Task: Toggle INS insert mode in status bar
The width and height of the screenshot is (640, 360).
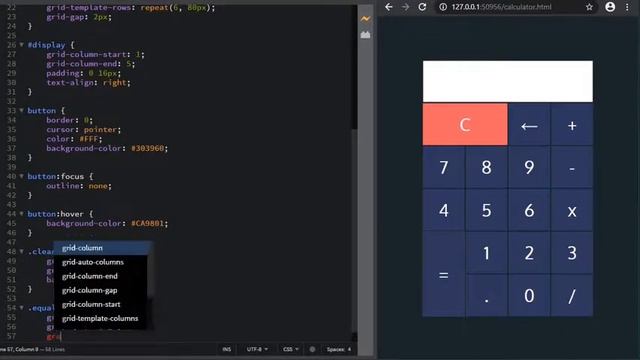Action: (x=227, y=349)
